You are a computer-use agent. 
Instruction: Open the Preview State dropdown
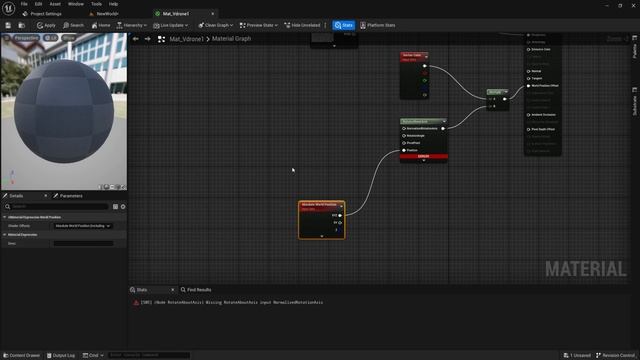point(258,25)
